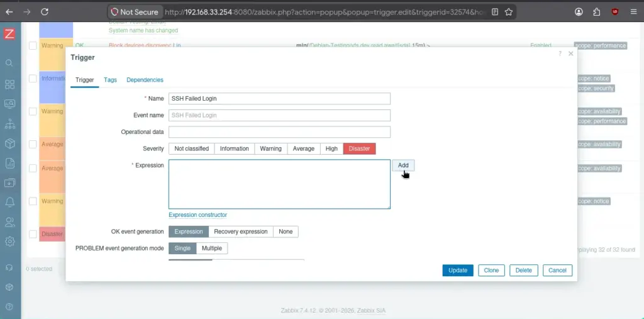The height and width of the screenshot is (319, 644).
Task: Click the browser address bar URL
Action: (325, 12)
